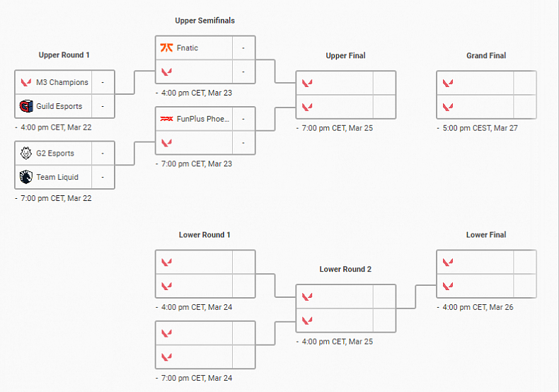559x392 pixels.
Task: Click the FunPlus Phoenix logo icon
Action: click(167, 119)
